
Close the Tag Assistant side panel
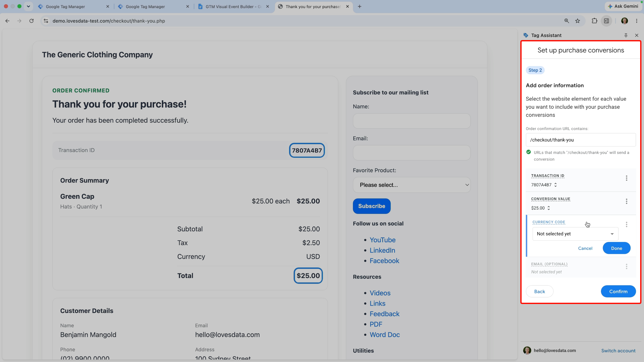(x=637, y=35)
